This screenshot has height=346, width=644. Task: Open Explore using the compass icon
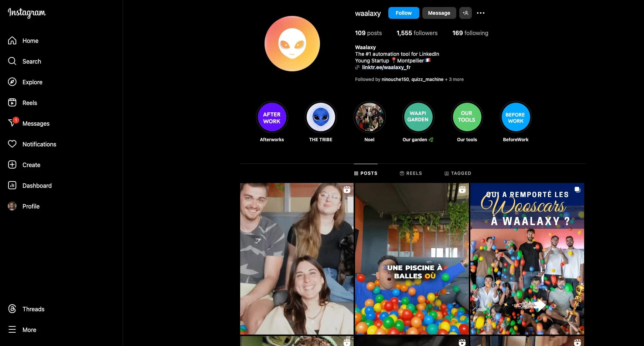point(12,82)
